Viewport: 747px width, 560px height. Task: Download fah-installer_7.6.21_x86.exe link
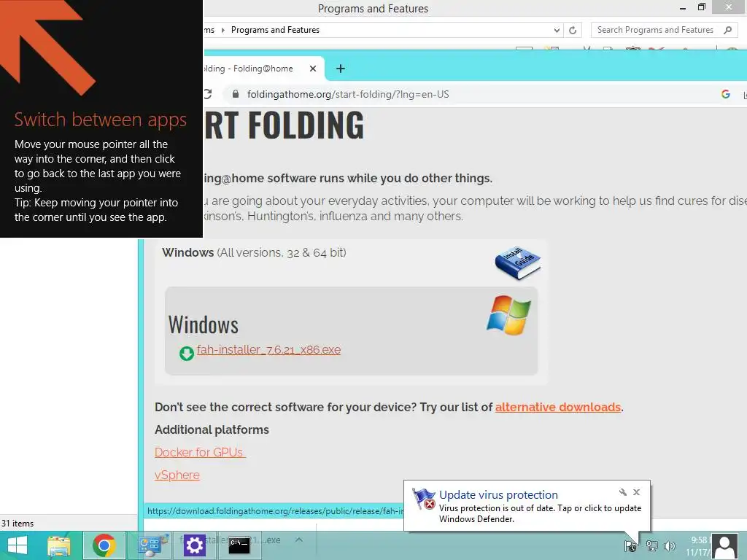[268, 350]
